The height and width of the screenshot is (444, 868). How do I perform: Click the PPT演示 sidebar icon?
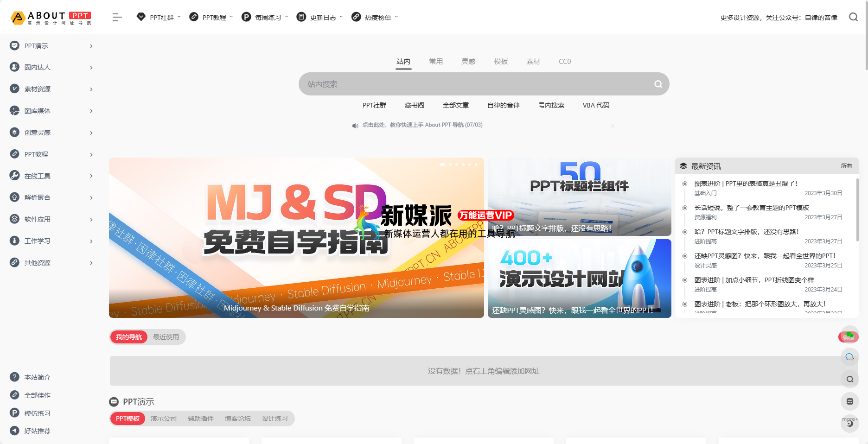[x=15, y=45]
